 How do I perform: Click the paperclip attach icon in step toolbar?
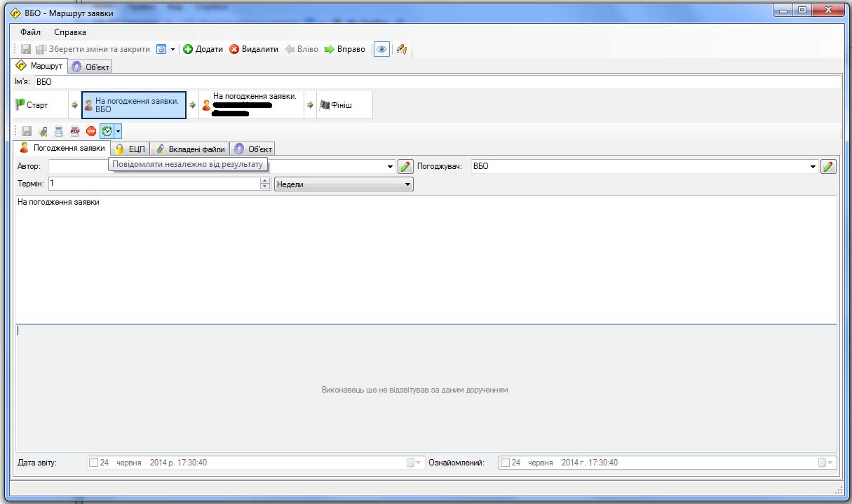click(43, 131)
